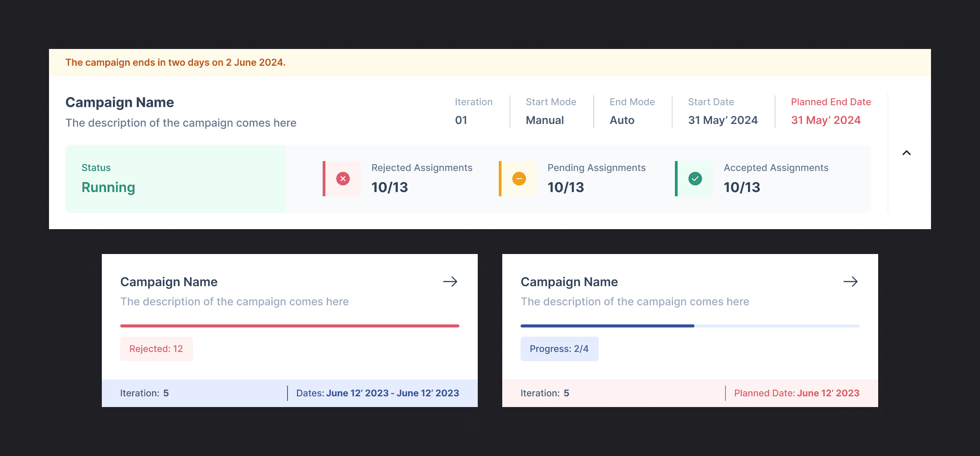
Task: Select the Running status panel
Action: [175, 179]
